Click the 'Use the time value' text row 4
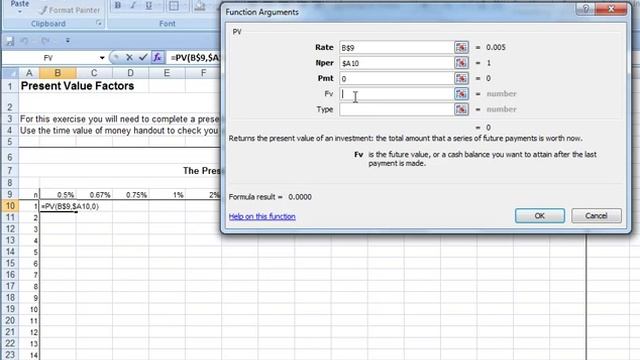Image resolution: width=640 pixels, height=360 pixels. click(x=119, y=131)
